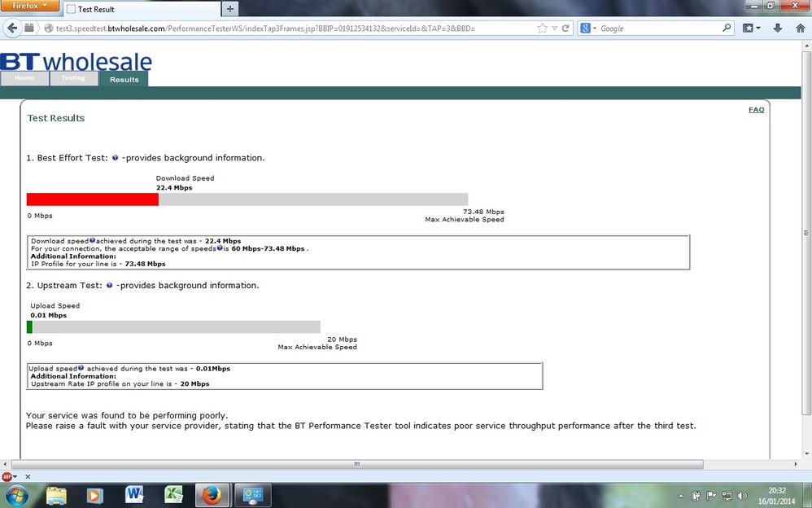Click the search magnifier icon
The width and height of the screenshot is (812, 508).
pos(727,28)
